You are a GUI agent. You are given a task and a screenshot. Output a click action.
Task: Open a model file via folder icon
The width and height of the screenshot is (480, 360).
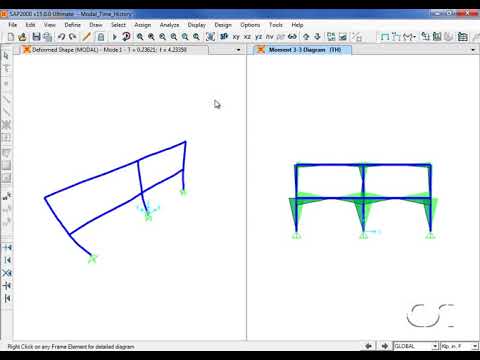point(22,37)
